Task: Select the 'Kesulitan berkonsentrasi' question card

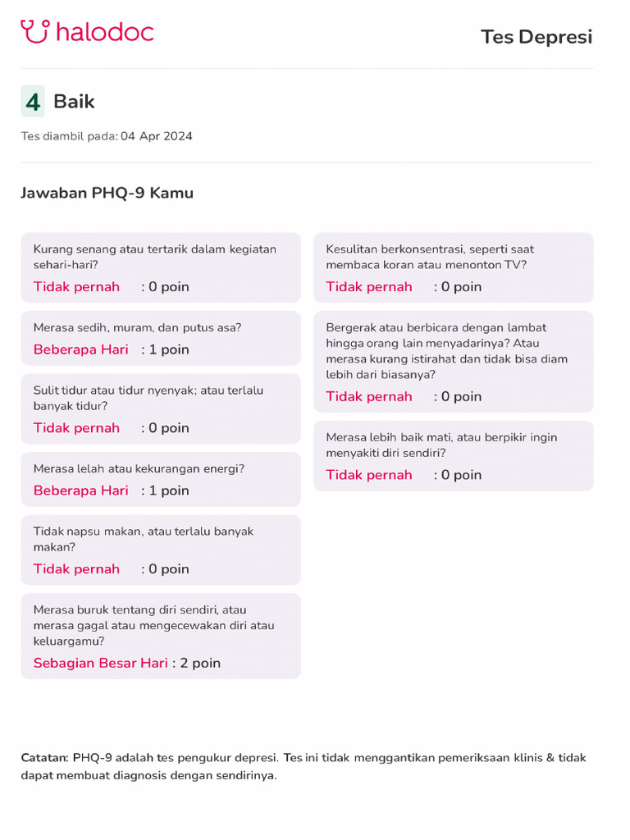Action: (x=453, y=267)
